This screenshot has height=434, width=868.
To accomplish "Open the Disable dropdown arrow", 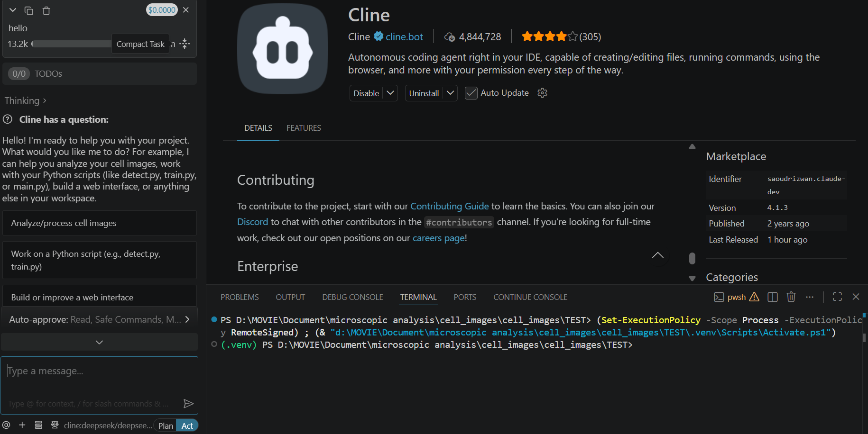I will pyautogui.click(x=390, y=93).
